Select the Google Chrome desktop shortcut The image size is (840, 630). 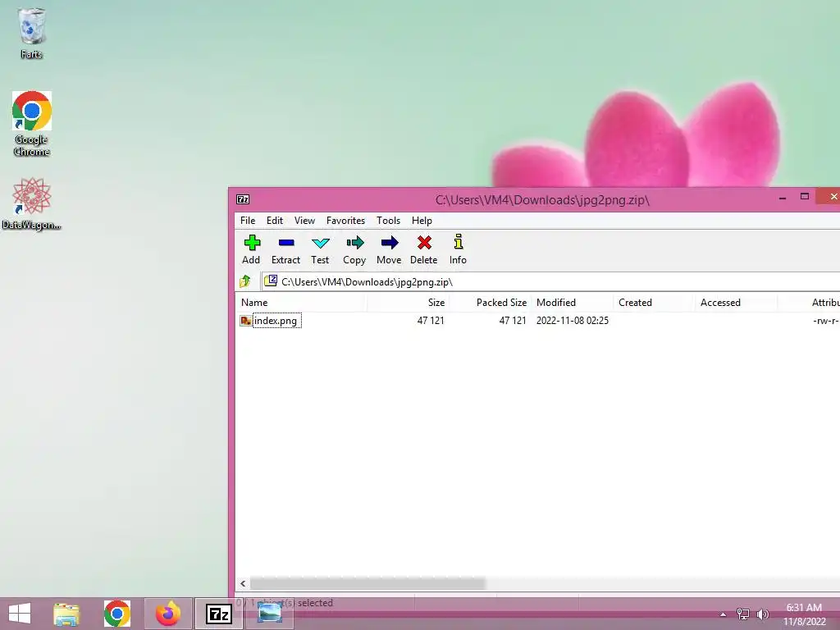32,124
